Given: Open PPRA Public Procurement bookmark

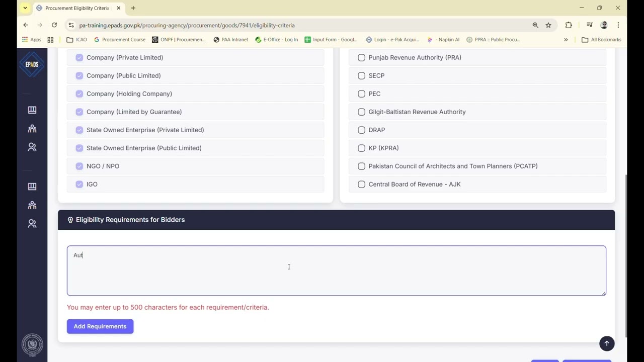Looking at the screenshot, I should pyautogui.click(x=493, y=40).
